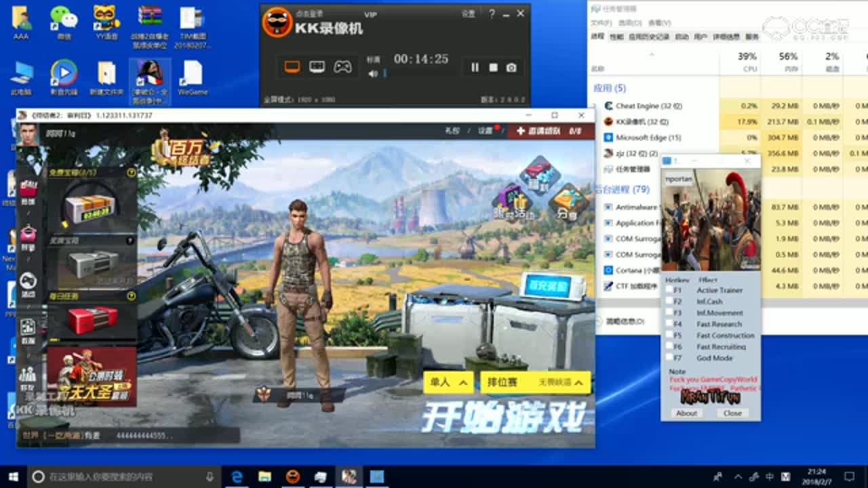Switch to the 服务 tab in Task Manager
The height and width of the screenshot is (488, 868).
752,37
